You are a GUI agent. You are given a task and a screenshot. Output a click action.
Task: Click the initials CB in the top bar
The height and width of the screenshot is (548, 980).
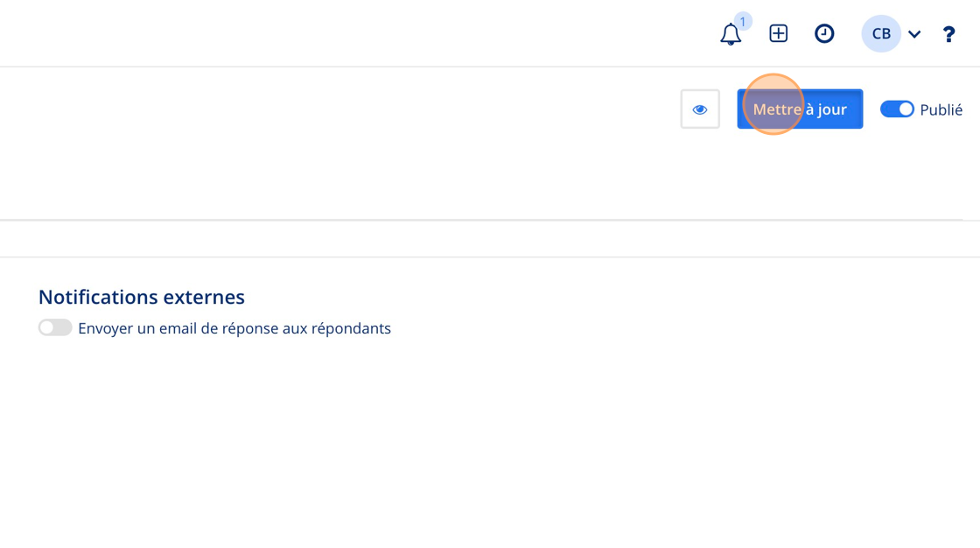[881, 34]
